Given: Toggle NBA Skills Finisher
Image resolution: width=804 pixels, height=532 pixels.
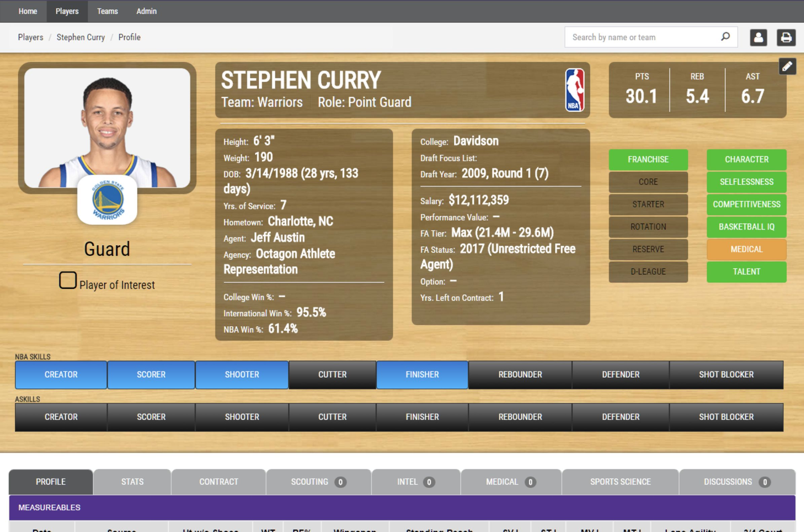Looking at the screenshot, I should click(422, 375).
